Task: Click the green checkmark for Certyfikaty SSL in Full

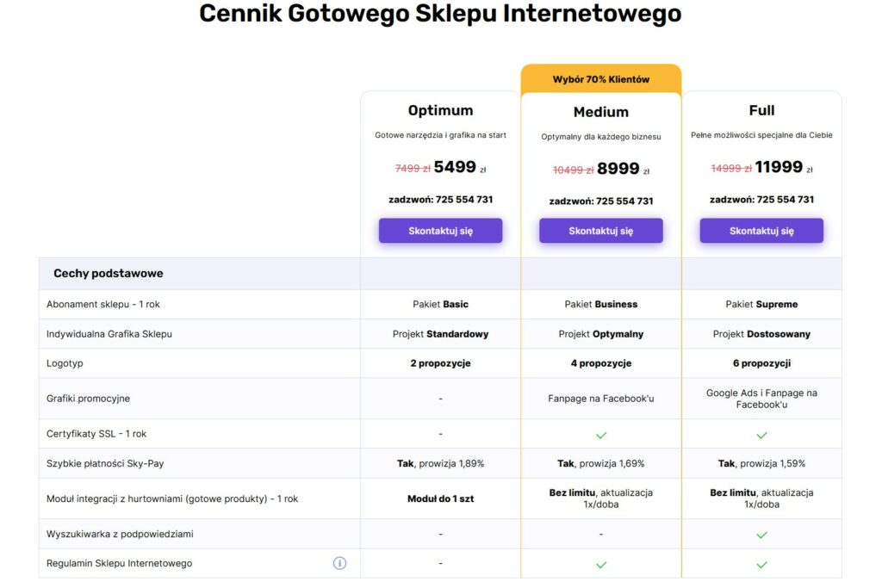Action: tap(761, 434)
